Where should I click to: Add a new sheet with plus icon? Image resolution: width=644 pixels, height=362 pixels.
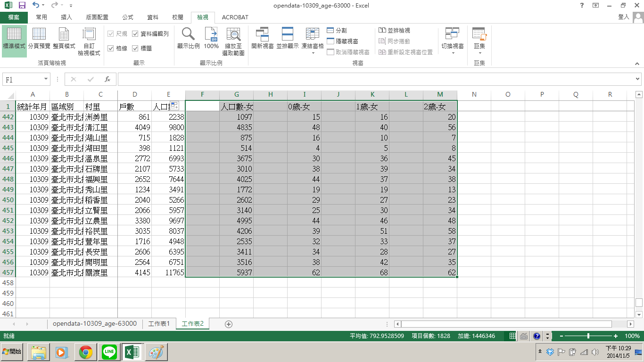pyautogui.click(x=229, y=324)
